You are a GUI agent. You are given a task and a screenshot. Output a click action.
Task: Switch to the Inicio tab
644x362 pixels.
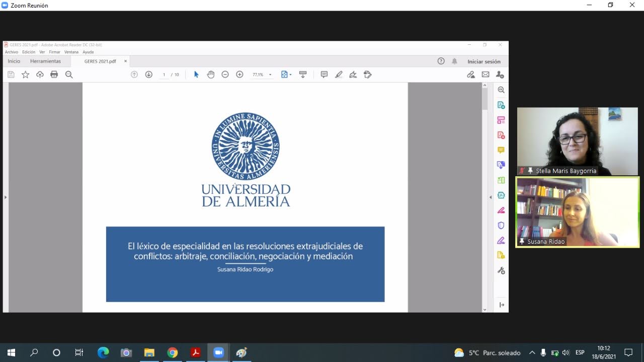point(14,61)
